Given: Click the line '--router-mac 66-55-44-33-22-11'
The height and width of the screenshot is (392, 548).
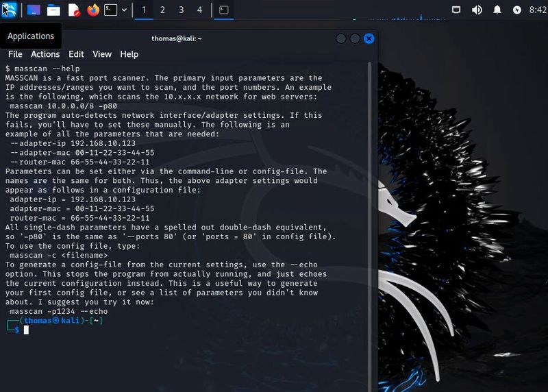Looking at the screenshot, I should click(79, 162).
